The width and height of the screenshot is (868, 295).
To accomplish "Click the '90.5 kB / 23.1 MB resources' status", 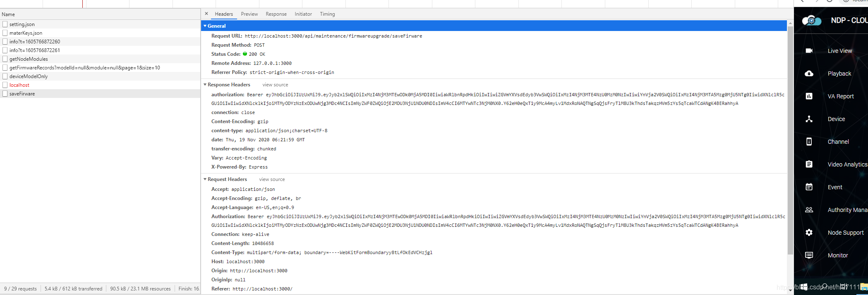I will tap(140, 289).
